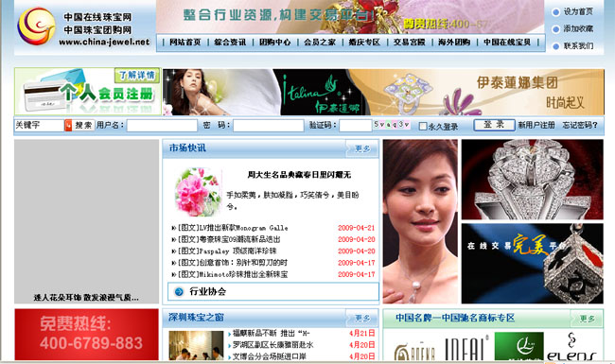Image resolution: width=615 pixels, height=364 pixels.
Task: Click 更多 in the 深圳珠宝之窗 header
Action: (362, 319)
